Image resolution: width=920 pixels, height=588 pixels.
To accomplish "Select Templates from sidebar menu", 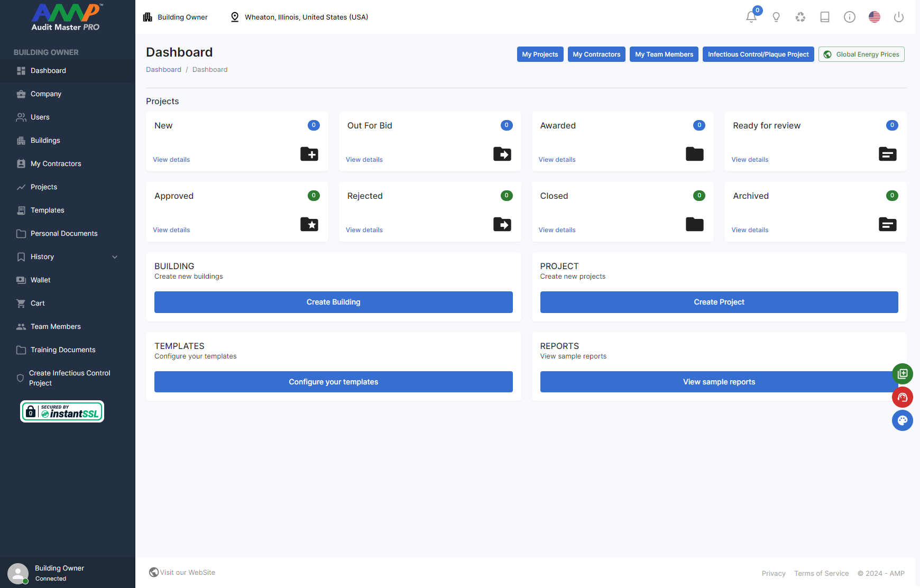I will pos(48,210).
